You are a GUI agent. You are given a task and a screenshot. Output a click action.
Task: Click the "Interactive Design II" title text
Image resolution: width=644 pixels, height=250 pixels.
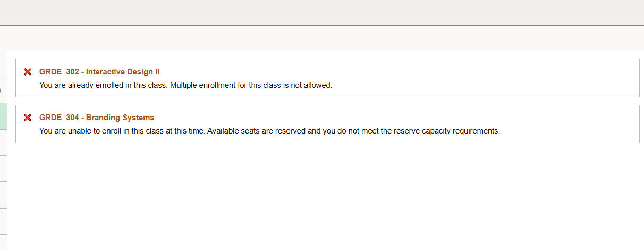coord(122,72)
